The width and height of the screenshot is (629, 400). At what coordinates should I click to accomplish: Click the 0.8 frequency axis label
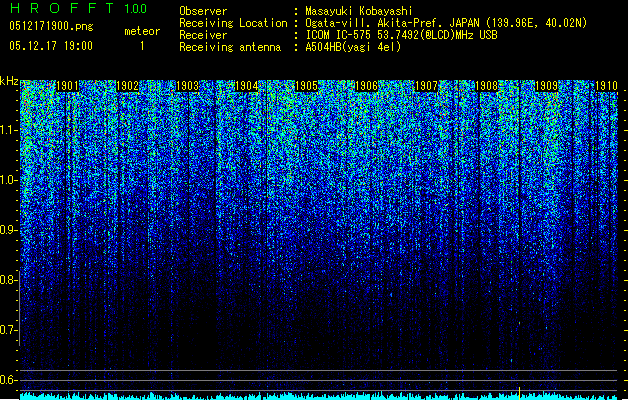[8, 280]
